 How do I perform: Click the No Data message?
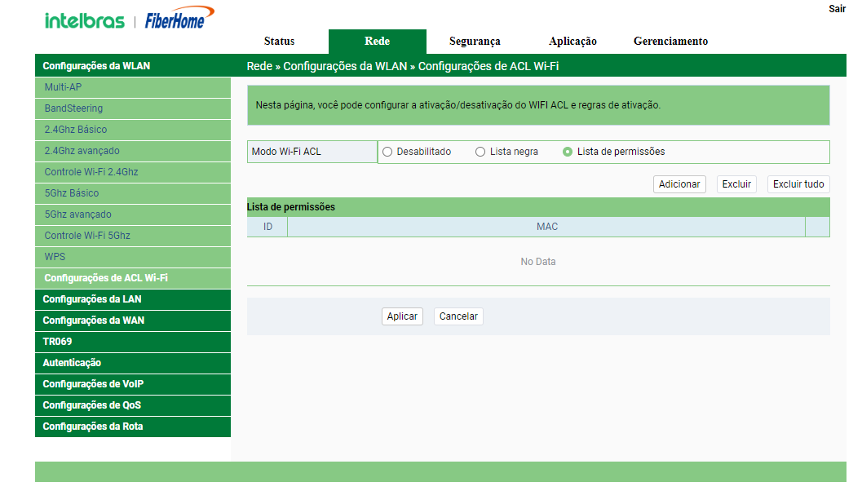point(538,262)
